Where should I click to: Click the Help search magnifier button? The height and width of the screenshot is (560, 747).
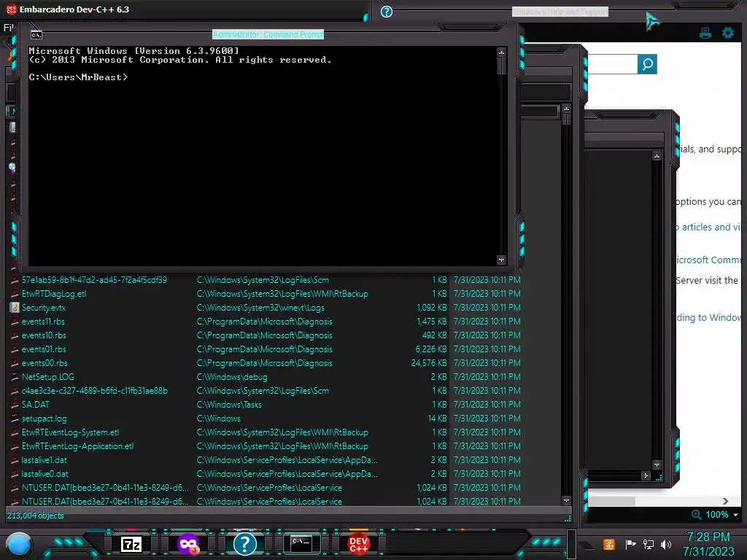tap(648, 64)
